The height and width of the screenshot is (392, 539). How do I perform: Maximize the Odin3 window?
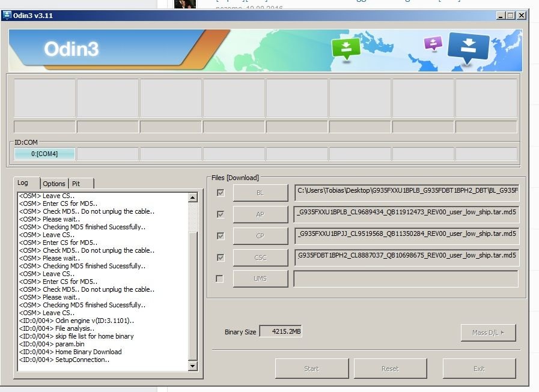pos(511,16)
